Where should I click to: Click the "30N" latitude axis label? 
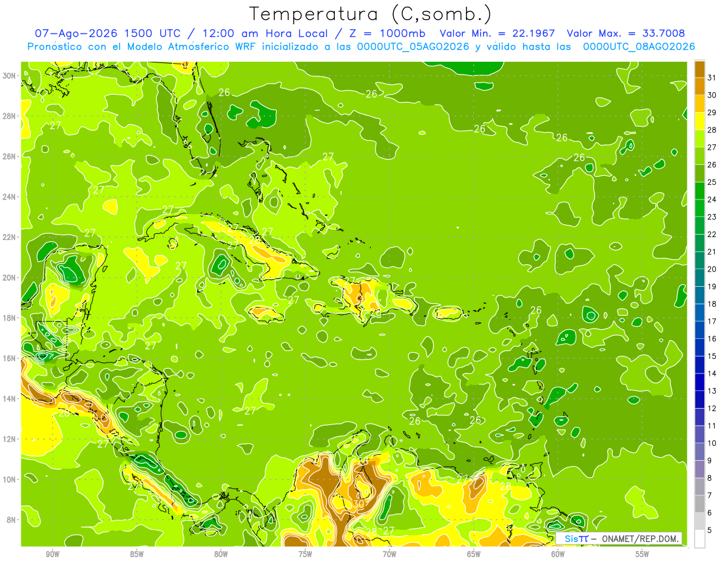click(x=9, y=76)
